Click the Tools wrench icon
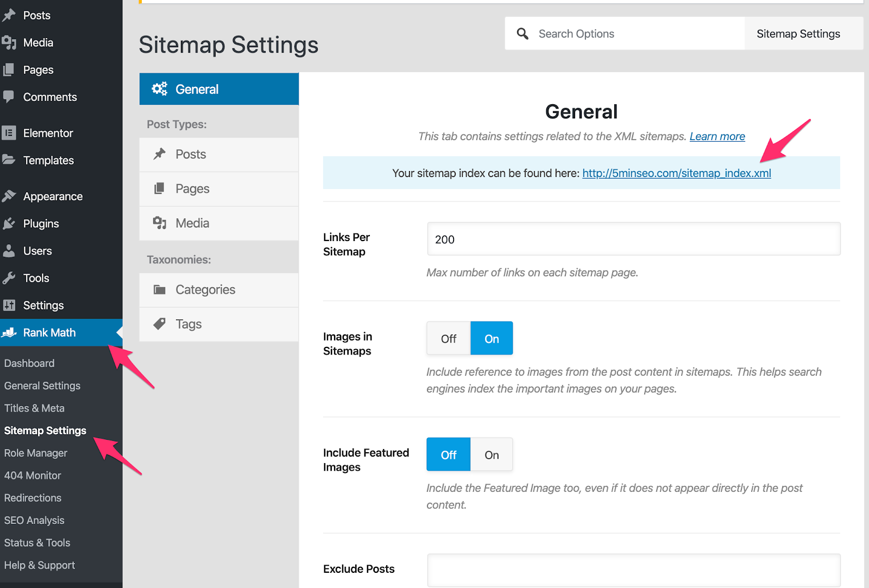This screenshot has height=588, width=869. 9,278
